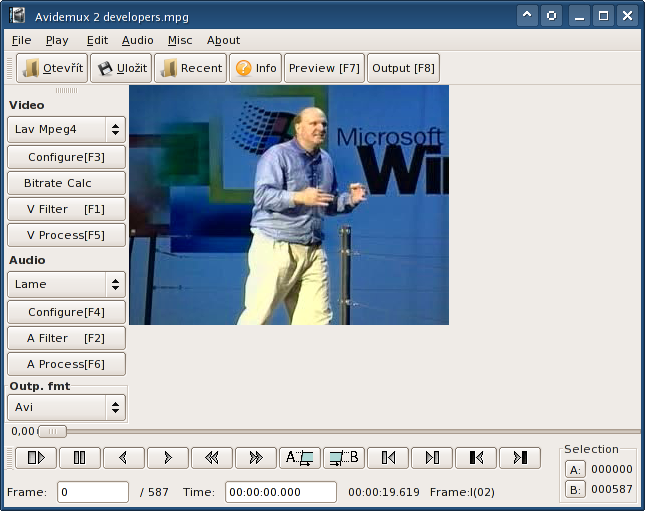Set selection marker A
This screenshot has height=511, width=645.
click(x=300, y=458)
